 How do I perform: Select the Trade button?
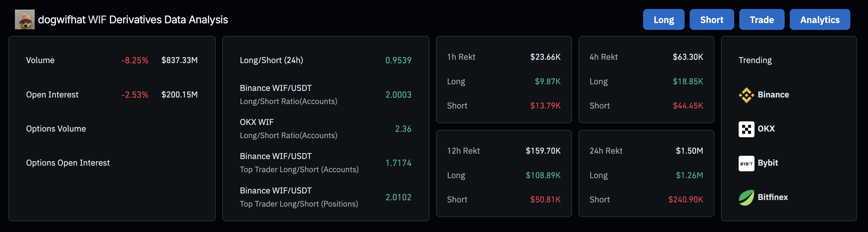tap(762, 19)
